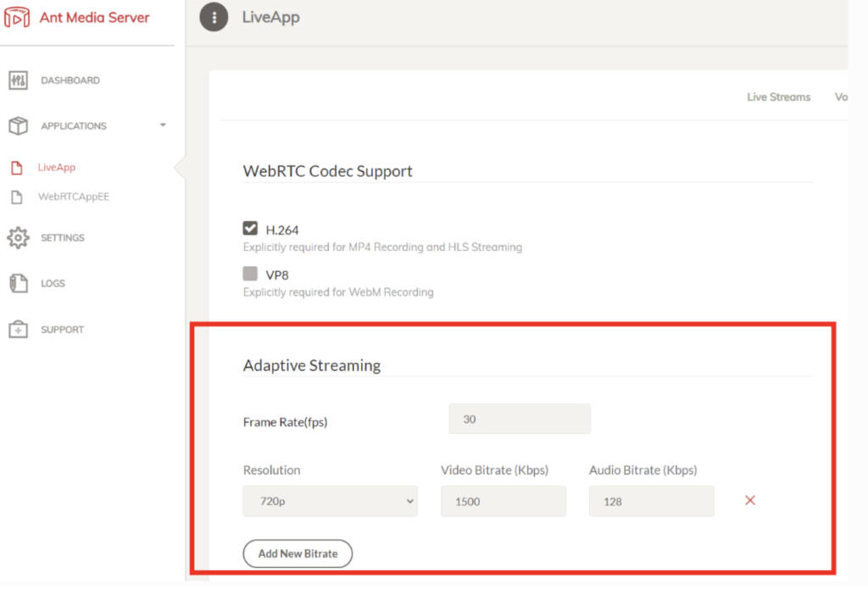Click the Video Bitrate (Kbps) label
This screenshot has width=868, height=589.
tap(494, 470)
